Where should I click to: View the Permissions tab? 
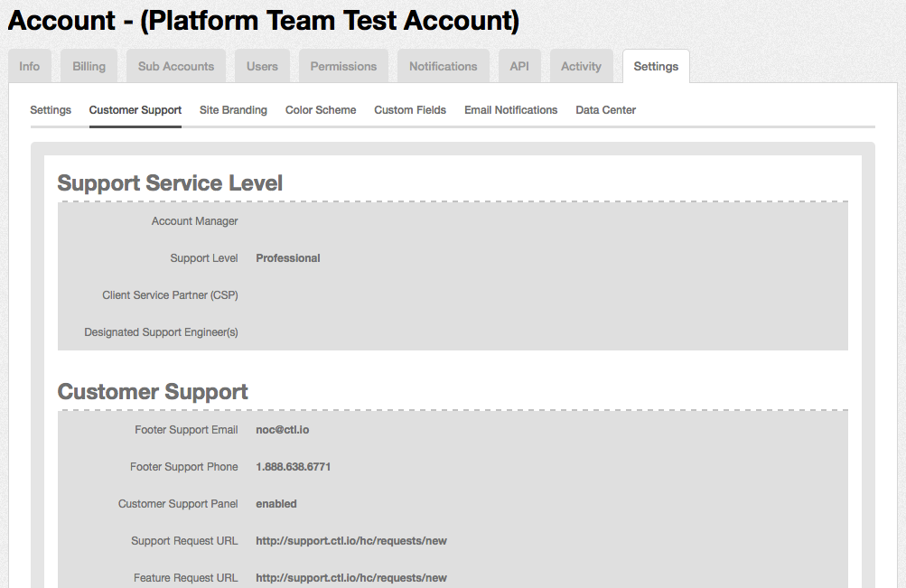pos(343,65)
